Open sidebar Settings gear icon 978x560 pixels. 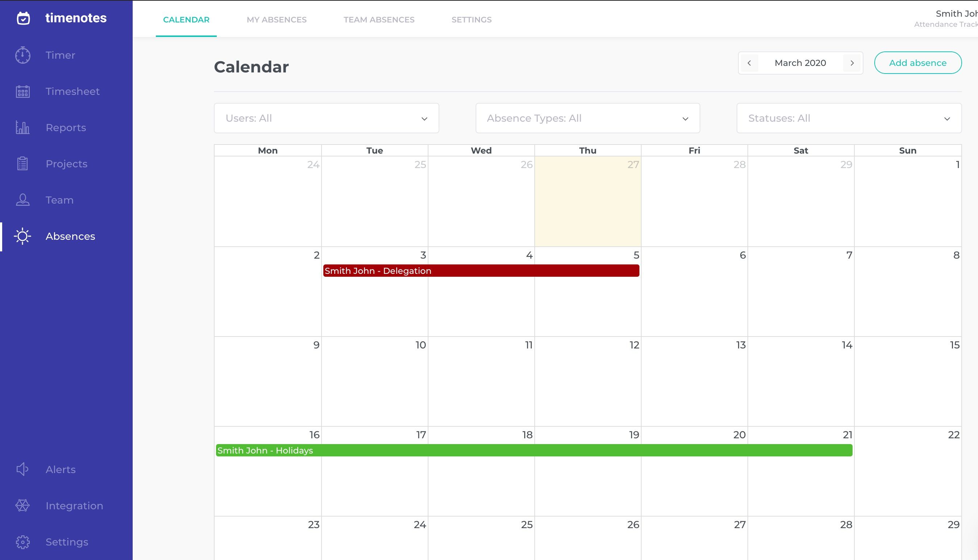tap(23, 542)
